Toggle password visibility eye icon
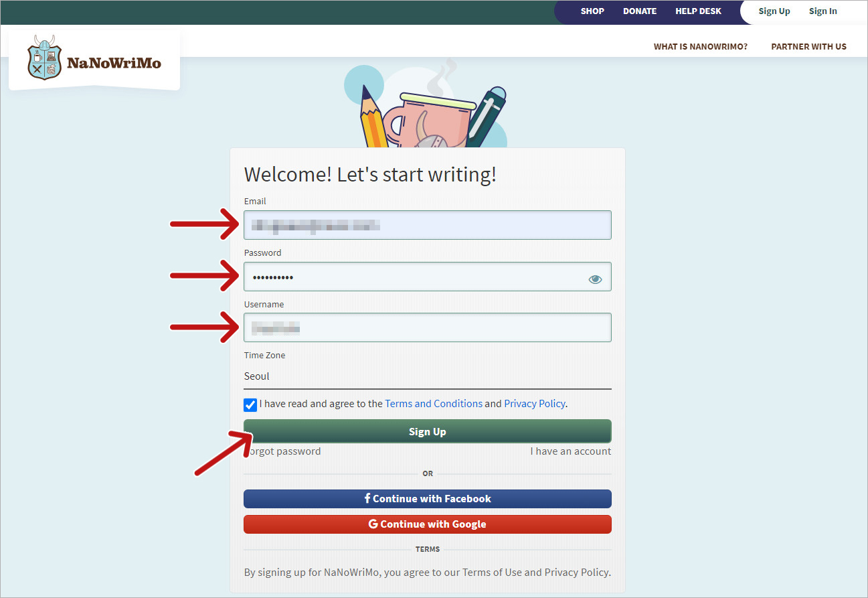The width and height of the screenshot is (868, 598). (x=595, y=279)
